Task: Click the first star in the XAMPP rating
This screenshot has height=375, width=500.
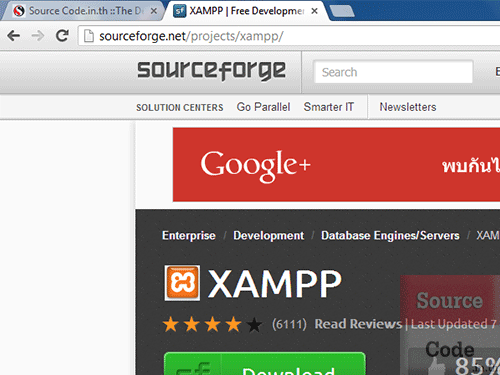Action: tap(171, 324)
